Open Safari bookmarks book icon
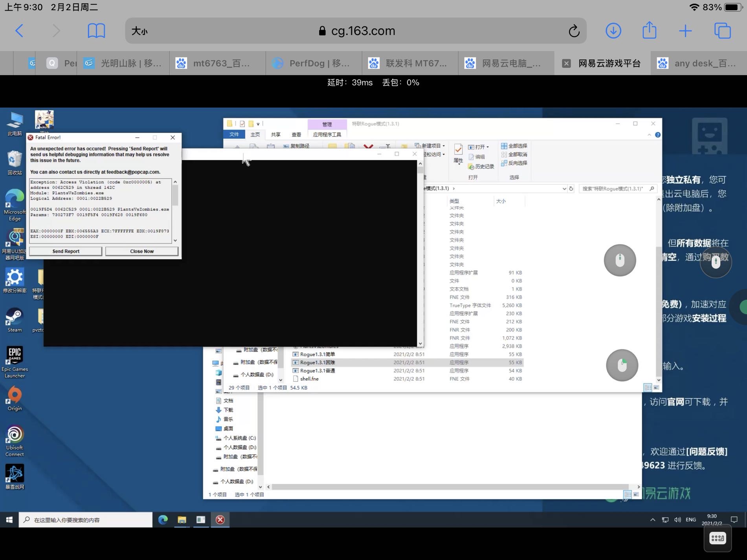Image resolution: width=747 pixels, height=560 pixels. click(96, 31)
